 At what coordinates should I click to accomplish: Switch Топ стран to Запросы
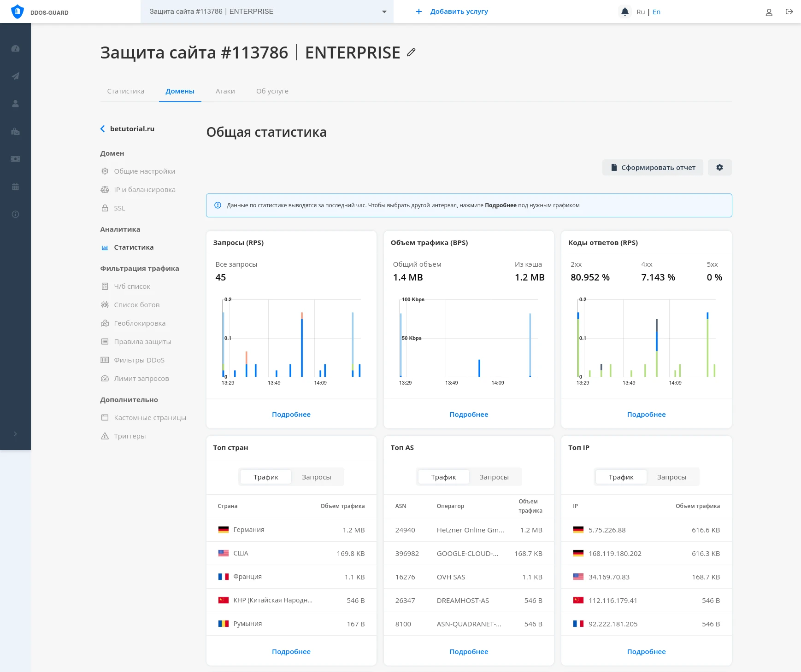[x=316, y=477]
